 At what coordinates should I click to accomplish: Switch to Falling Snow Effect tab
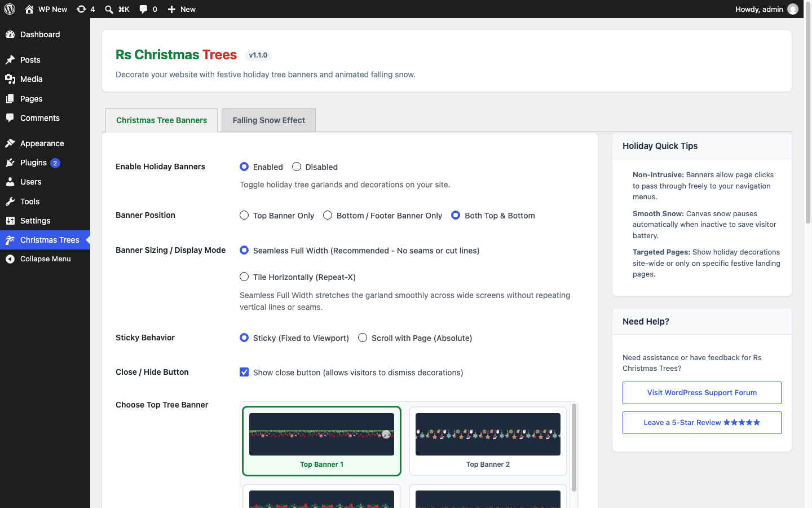(269, 120)
